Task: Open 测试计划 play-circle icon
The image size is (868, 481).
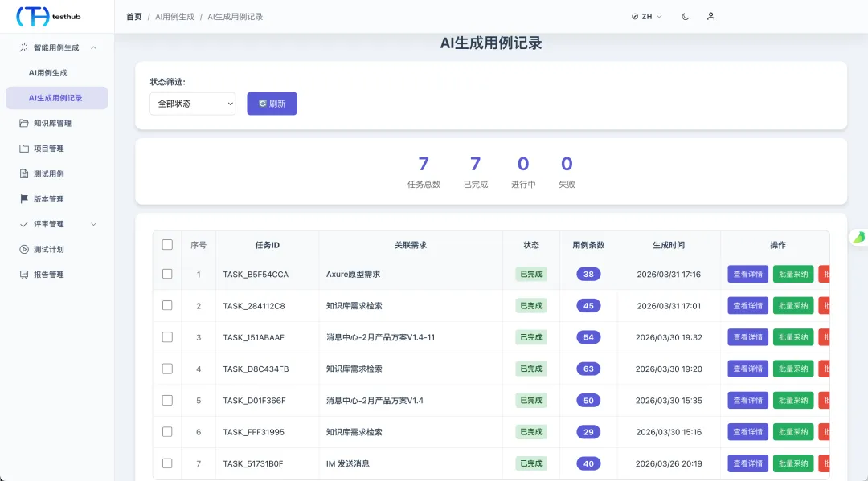Action: coord(24,250)
